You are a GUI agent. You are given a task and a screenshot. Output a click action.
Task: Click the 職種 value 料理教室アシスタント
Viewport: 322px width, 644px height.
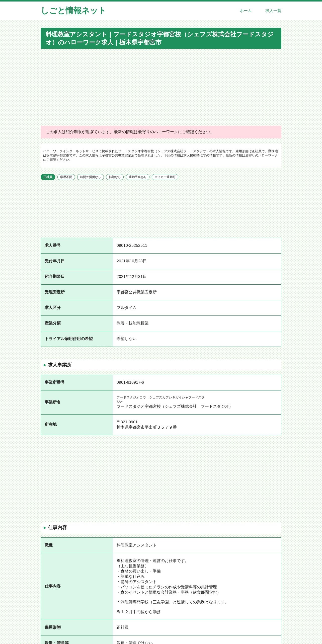click(137, 545)
